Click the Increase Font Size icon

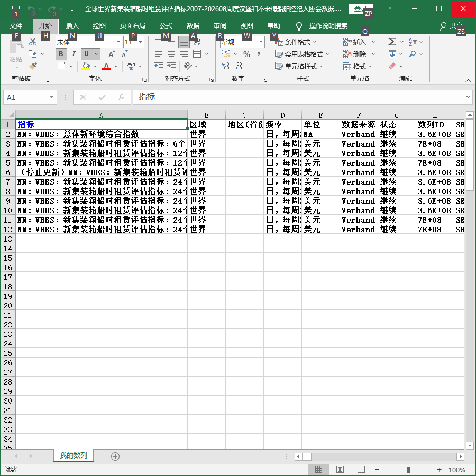(x=112, y=54)
